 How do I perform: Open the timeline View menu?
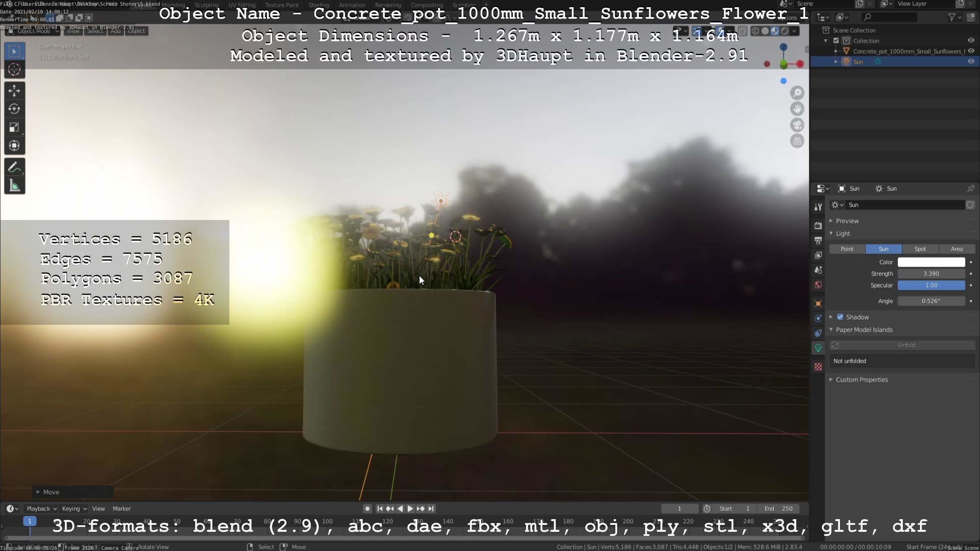pyautogui.click(x=98, y=509)
